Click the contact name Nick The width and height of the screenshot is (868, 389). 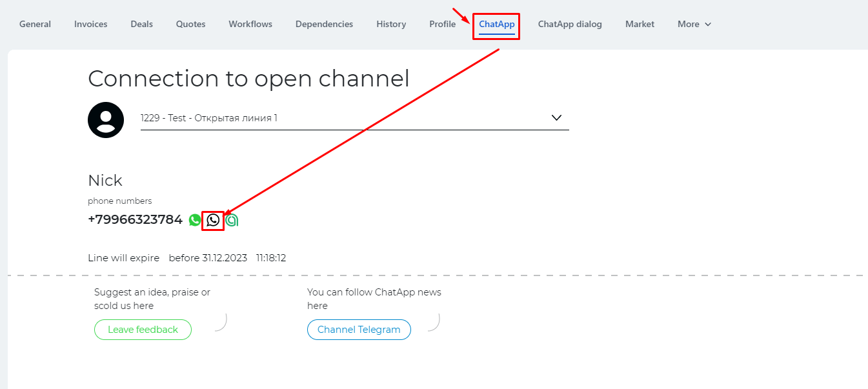pyautogui.click(x=105, y=180)
